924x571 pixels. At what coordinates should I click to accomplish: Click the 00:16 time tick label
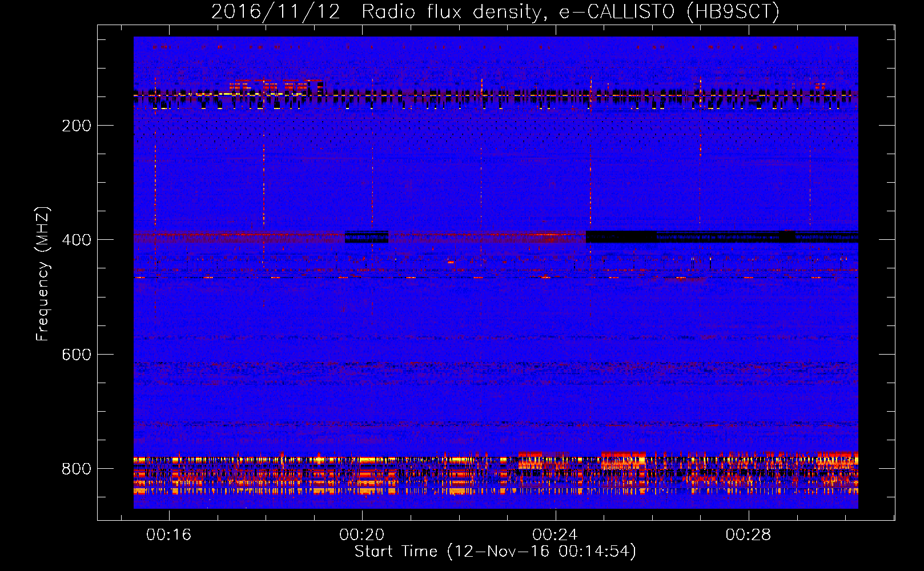point(169,535)
